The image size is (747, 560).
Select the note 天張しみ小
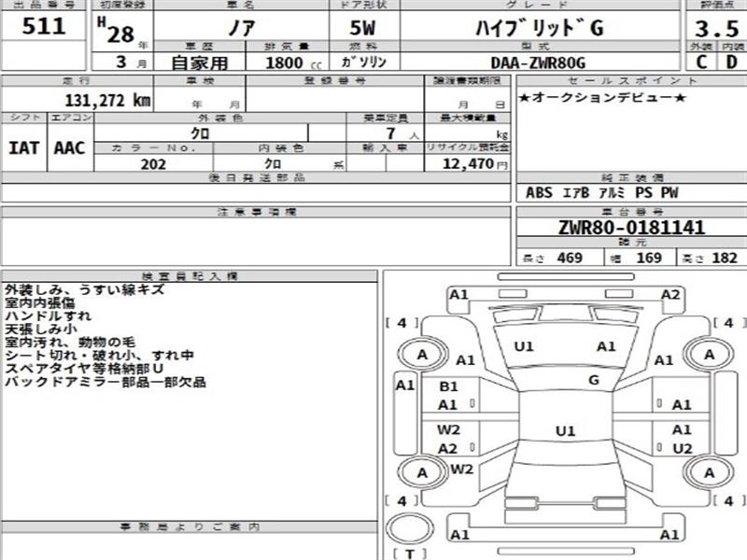40,329
